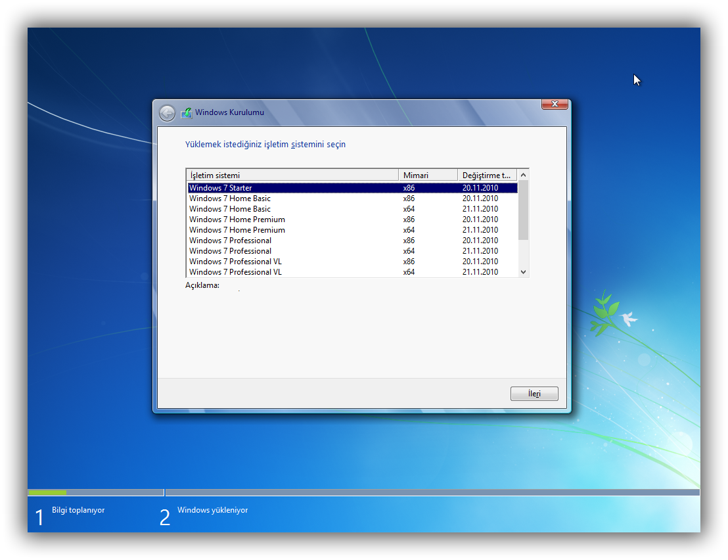Screen dimensions: 728x560
Task: Select the Windows 7 Home Basic x86 row
Action: (x=352, y=198)
